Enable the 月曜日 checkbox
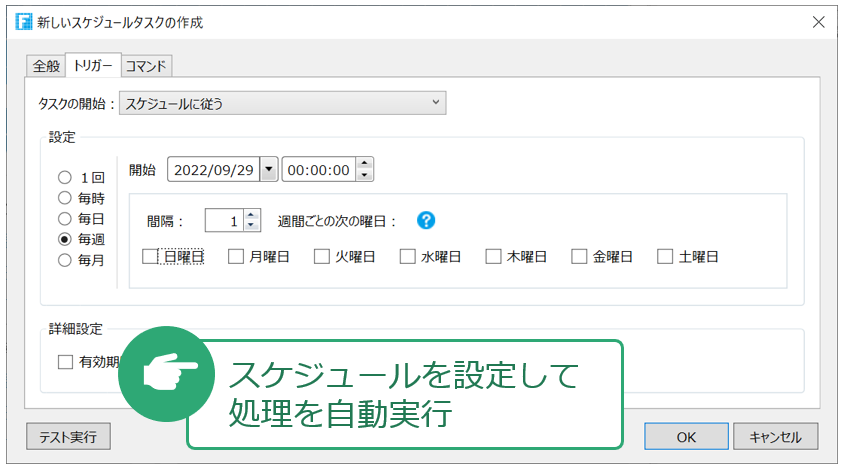 236,257
